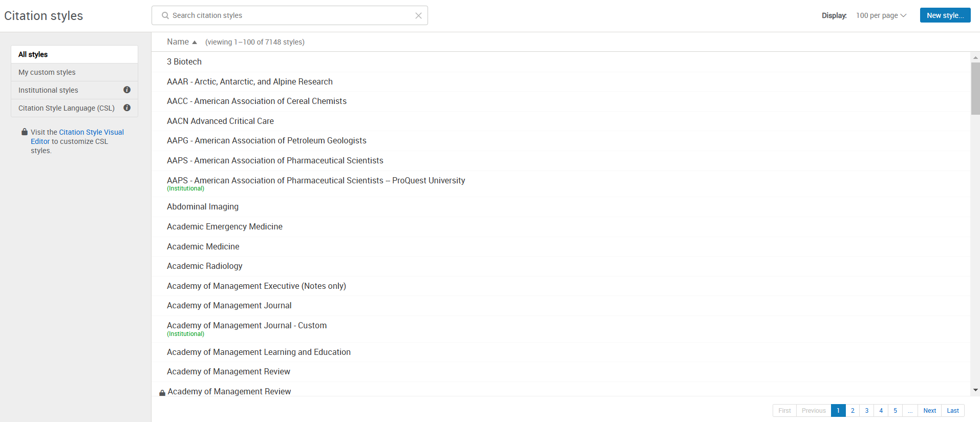Click the ellipsis pagination button
This screenshot has height=422, width=980.
[x=910, y=411]
